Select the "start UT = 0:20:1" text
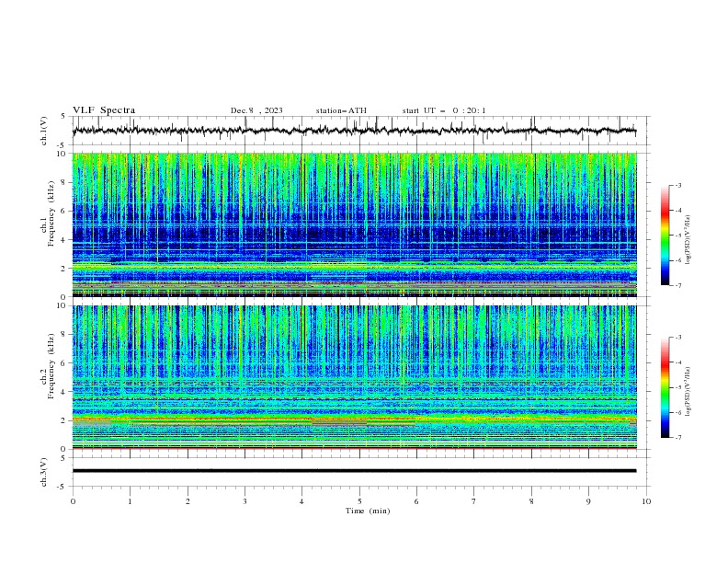This screenshot has height=563, width=728. (x=444, y=110)
